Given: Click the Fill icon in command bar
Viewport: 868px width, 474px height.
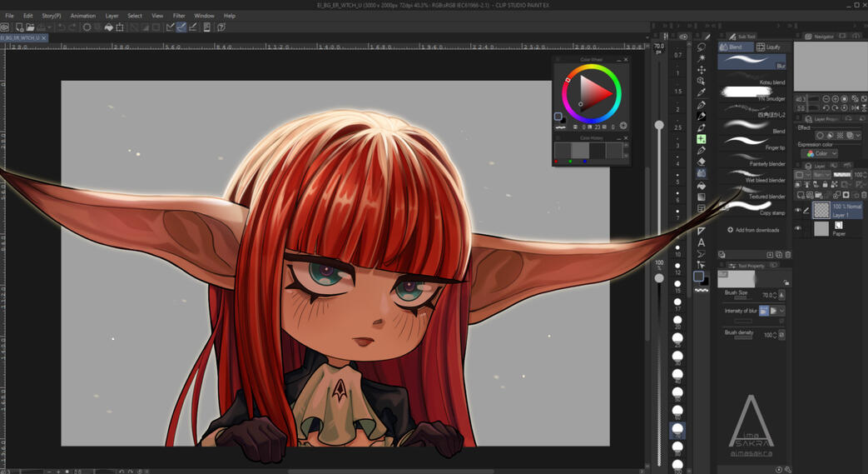Looking at the screenshot, I should coord(108,27).
